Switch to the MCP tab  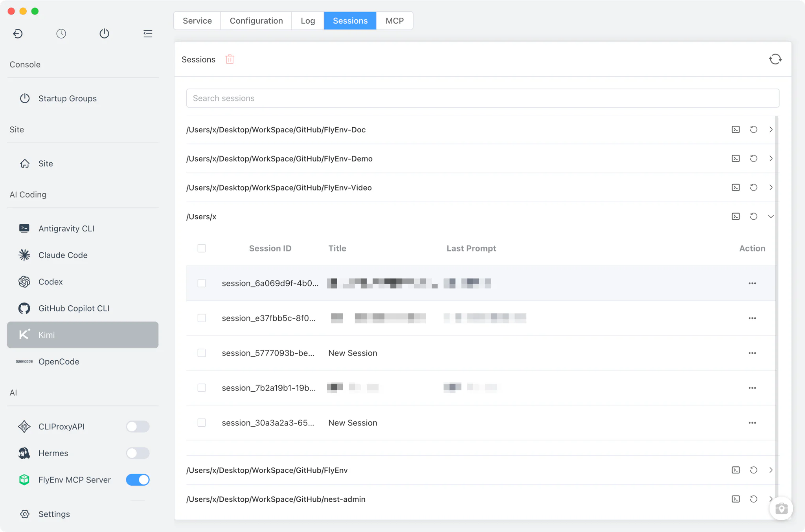click(395, 21)
